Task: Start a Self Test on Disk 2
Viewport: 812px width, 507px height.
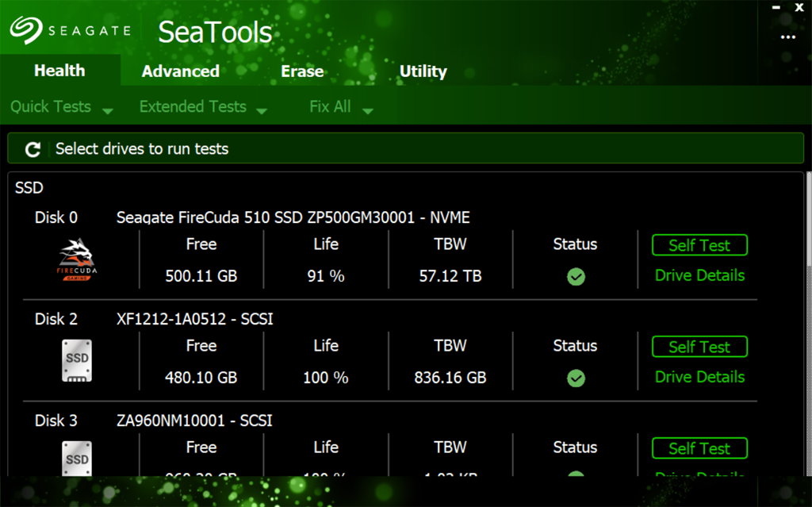Action: click(699, 347)
